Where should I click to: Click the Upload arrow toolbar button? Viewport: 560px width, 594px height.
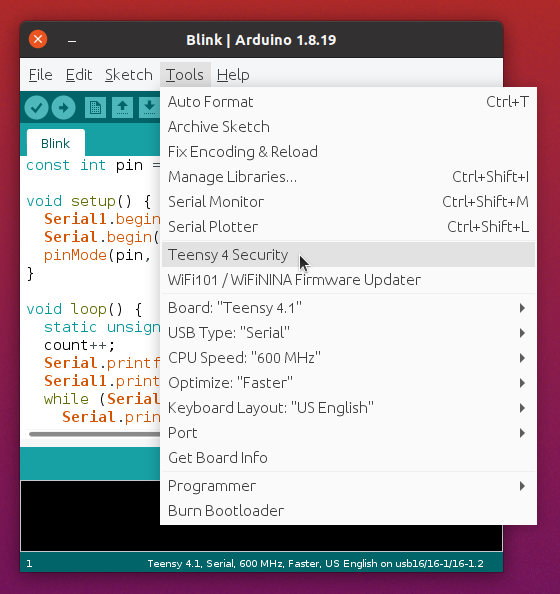(63, 108)
